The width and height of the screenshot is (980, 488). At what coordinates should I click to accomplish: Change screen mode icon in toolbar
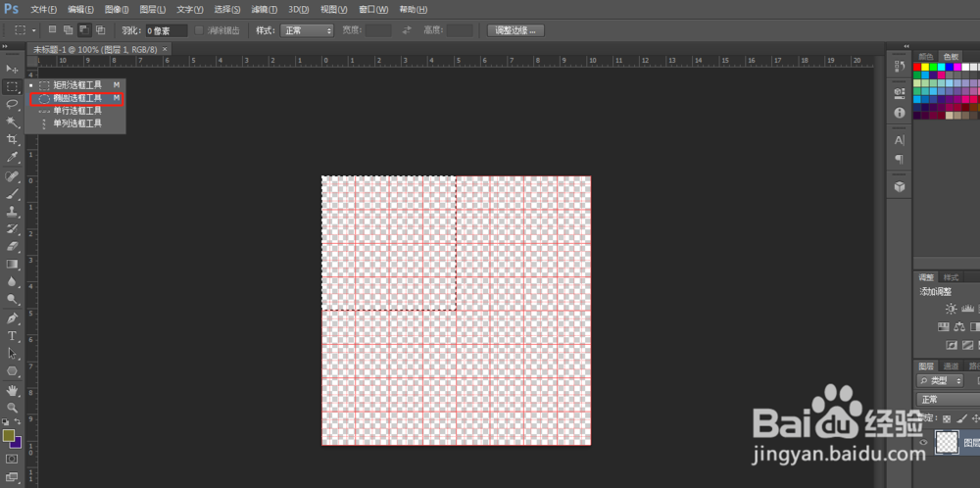12,477
